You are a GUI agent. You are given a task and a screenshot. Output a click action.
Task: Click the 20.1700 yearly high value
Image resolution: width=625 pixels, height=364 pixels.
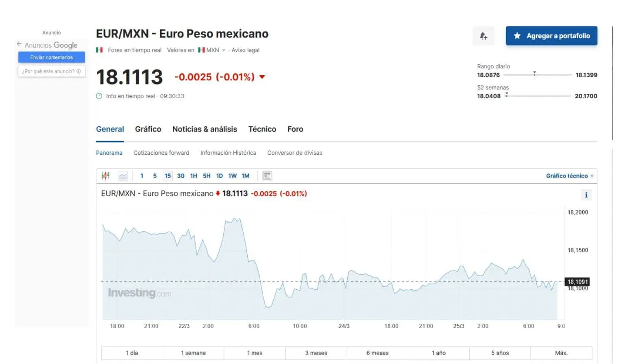(586, 96)
